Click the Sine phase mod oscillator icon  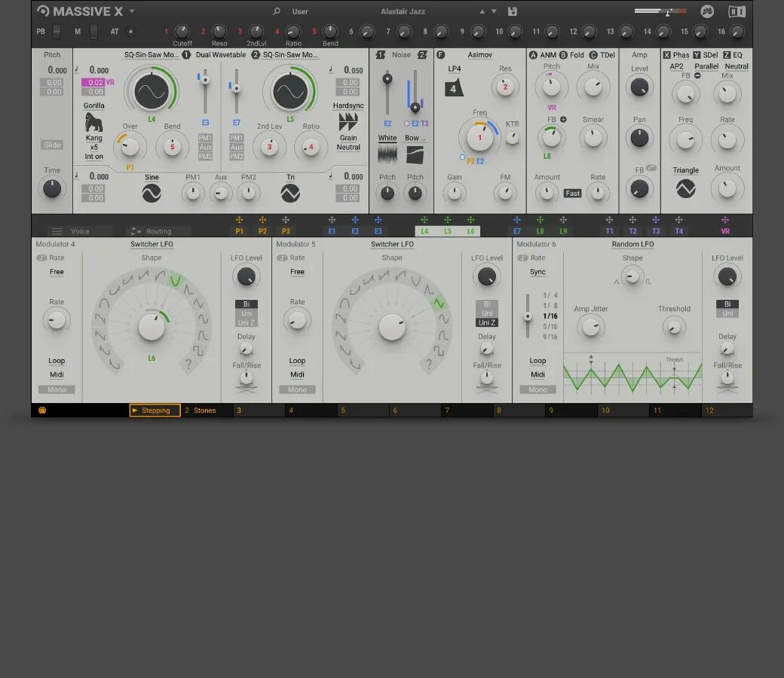tap(152, 194)
